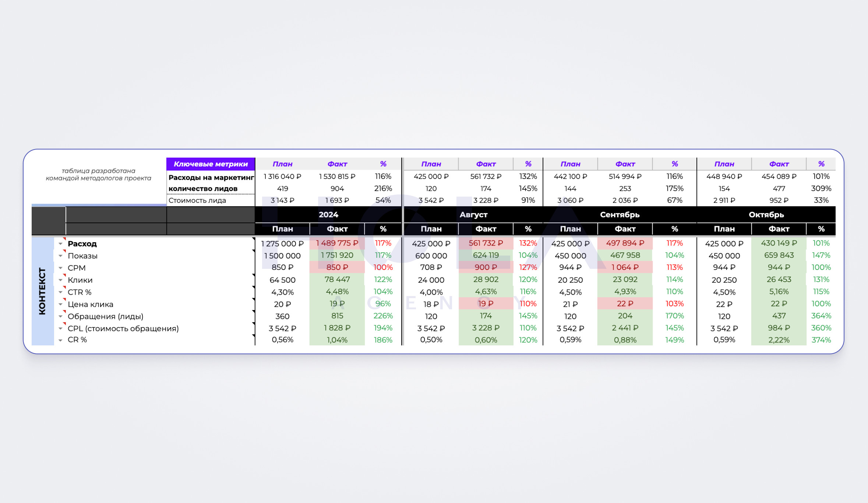Select the purple Ключевые метрики header cell
Screen dimensions: 868x503
point(211,164)
